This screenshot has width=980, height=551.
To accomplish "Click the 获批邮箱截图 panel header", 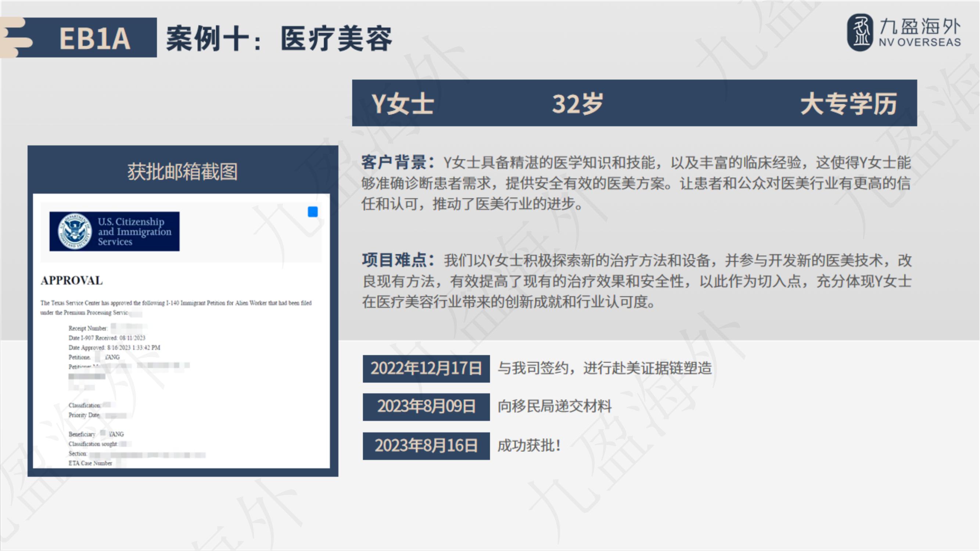I will [x=183, y=172].
